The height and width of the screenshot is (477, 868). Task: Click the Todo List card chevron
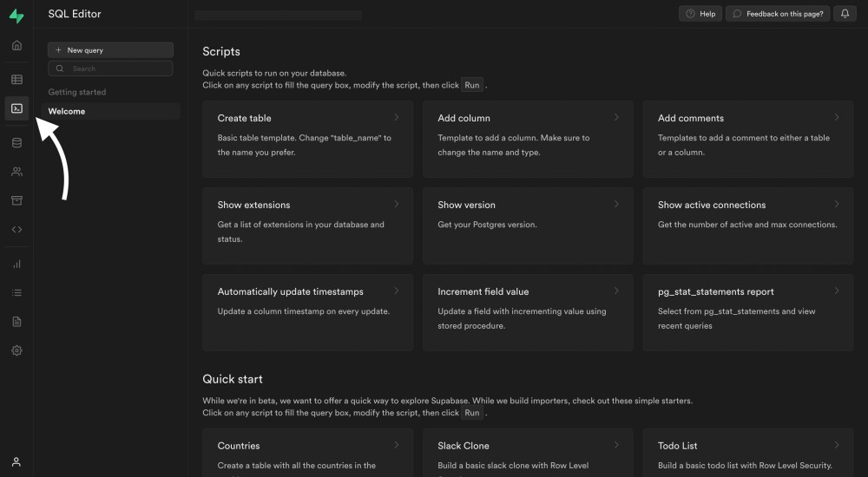(x=837, y=445)
